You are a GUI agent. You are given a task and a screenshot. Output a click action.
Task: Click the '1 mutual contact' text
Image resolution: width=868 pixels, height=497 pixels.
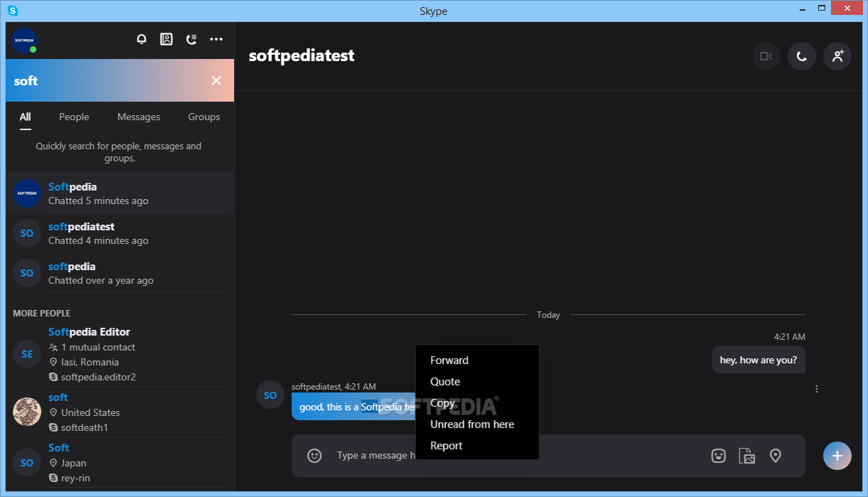coord(98,347)
